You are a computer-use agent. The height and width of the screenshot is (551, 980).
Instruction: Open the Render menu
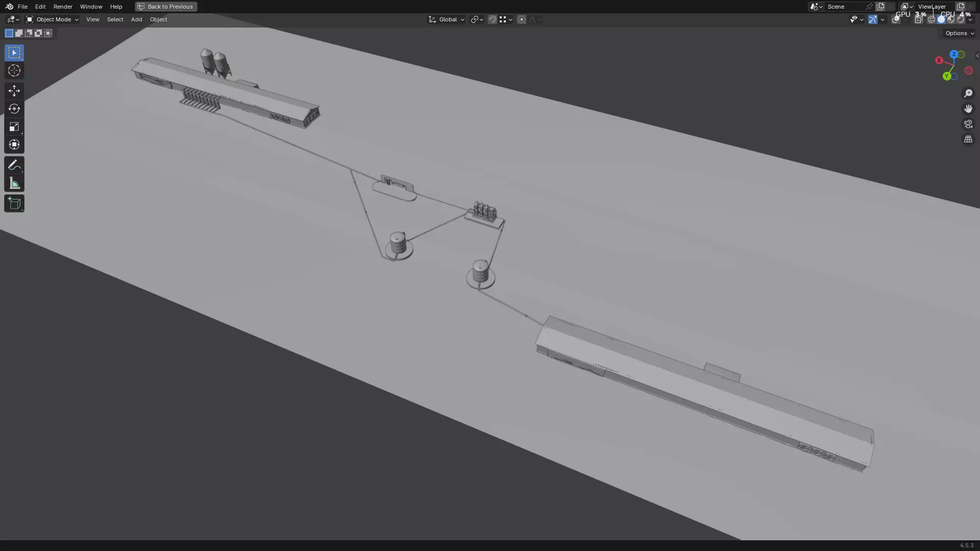point(63,7)
